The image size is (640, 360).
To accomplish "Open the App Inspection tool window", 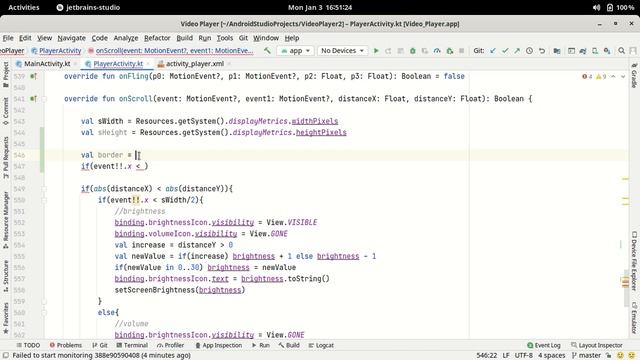I will pyautogui.click(x=218, y=345).
